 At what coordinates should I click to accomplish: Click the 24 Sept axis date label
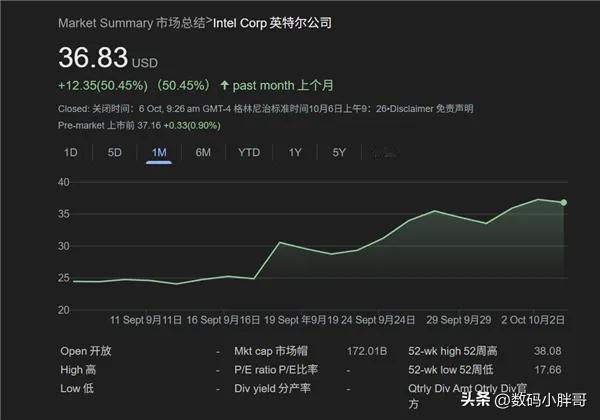378,320
